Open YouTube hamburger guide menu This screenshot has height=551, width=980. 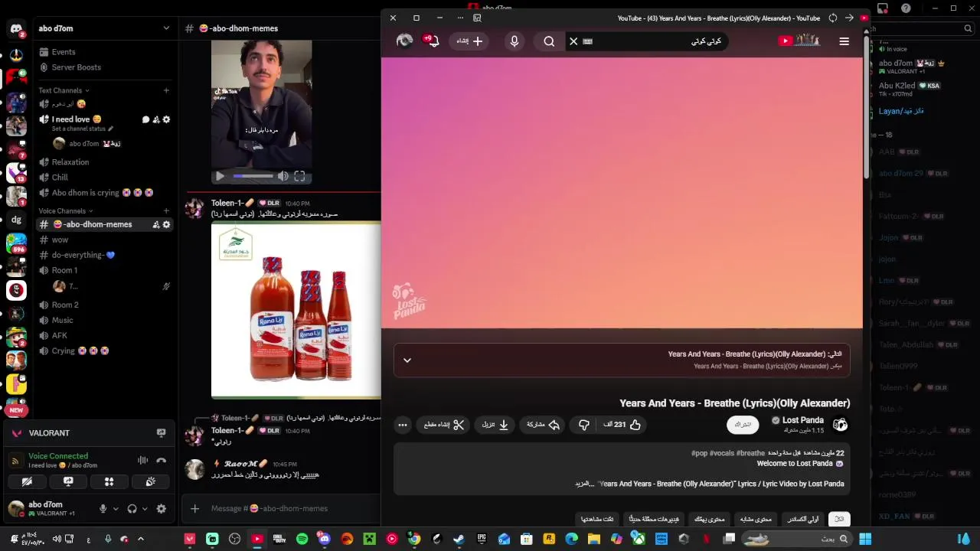[844, 41]
